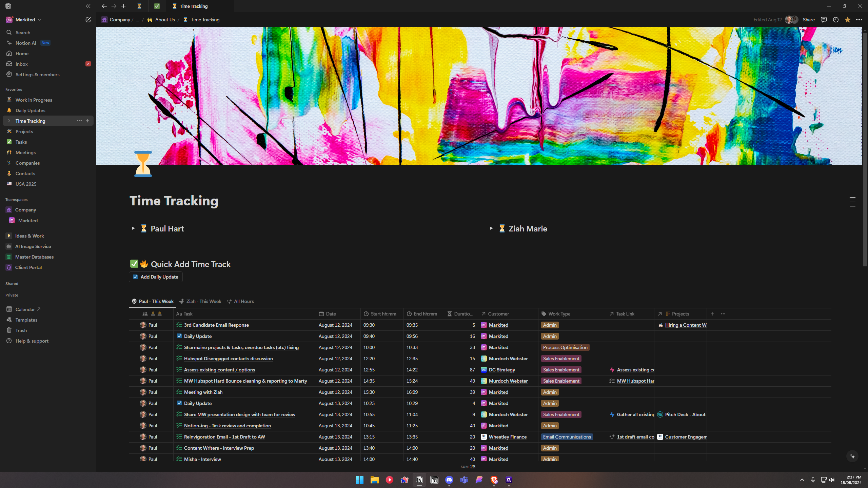Expand the breadcrumb ellipsis
The width and height of the screenshot is (868, 488).
coord(137,20)
